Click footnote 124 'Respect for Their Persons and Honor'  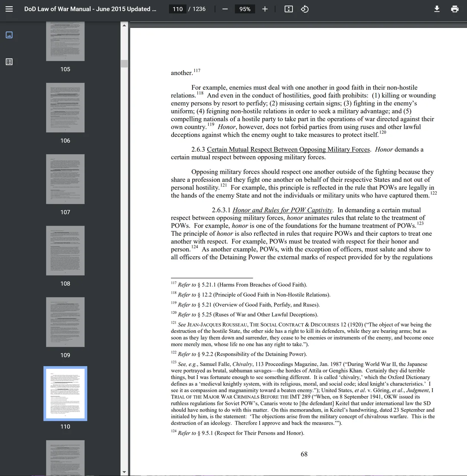point(237,433)
